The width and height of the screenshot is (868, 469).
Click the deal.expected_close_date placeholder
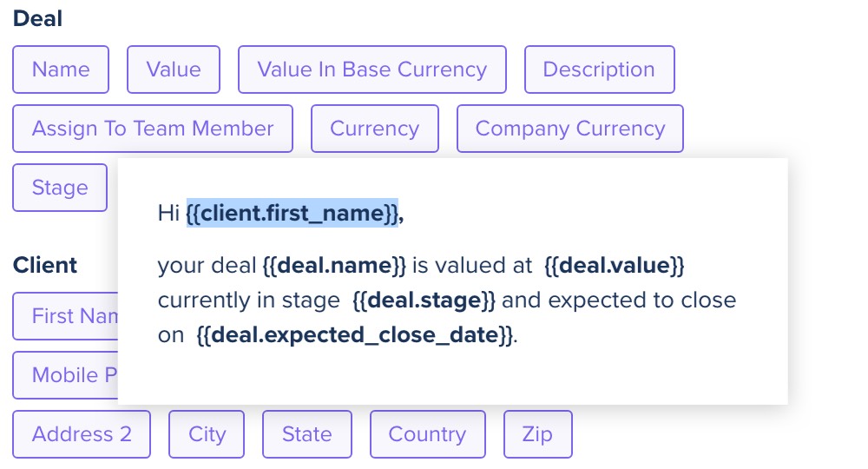(355, 335)
